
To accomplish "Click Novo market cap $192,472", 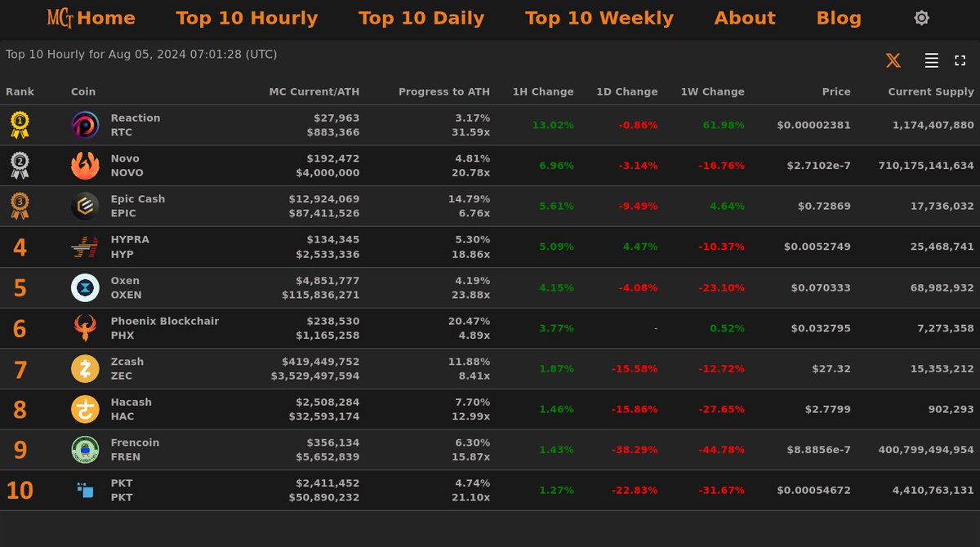I will coord(333,158).
